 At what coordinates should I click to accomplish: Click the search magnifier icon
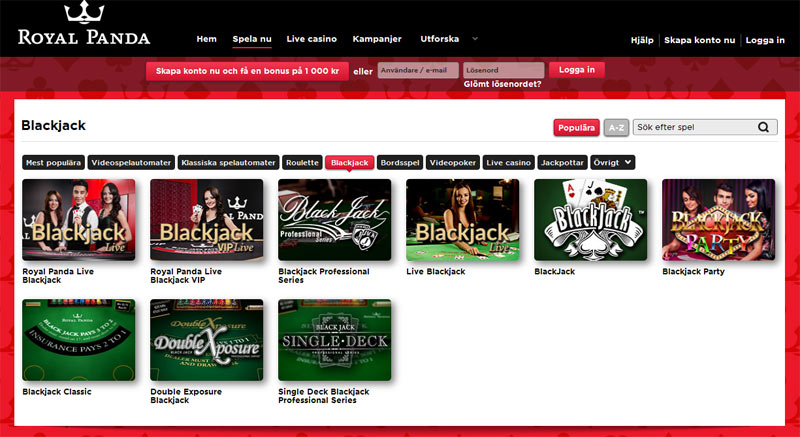(x=763, y=127)
